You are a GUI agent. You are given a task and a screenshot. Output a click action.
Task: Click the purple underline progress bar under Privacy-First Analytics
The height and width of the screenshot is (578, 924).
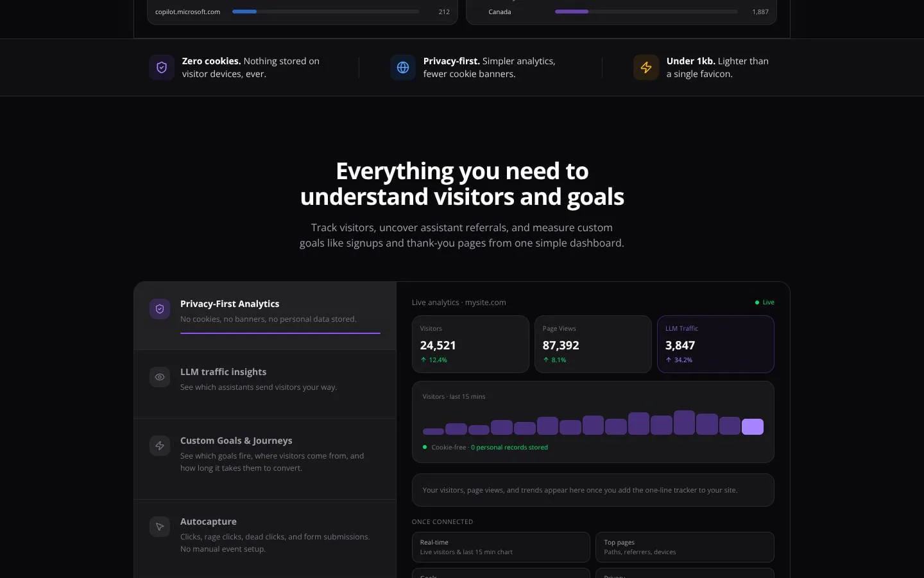point(280,333)
